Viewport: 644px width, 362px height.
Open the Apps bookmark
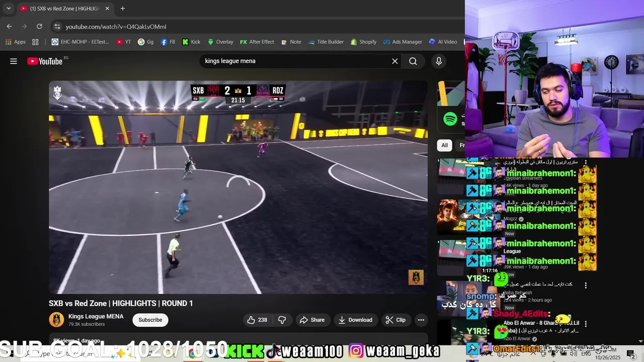coord(15,42)
